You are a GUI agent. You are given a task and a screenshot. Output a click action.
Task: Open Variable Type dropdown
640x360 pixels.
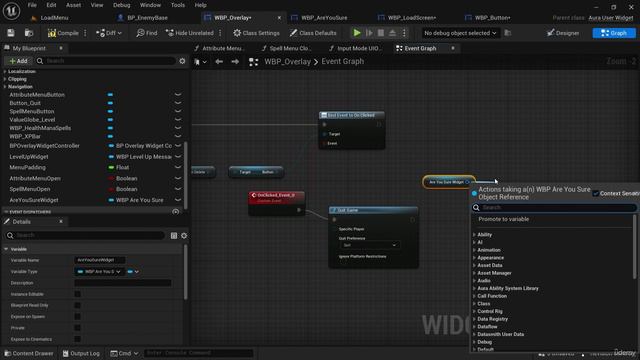click(99, 271)
